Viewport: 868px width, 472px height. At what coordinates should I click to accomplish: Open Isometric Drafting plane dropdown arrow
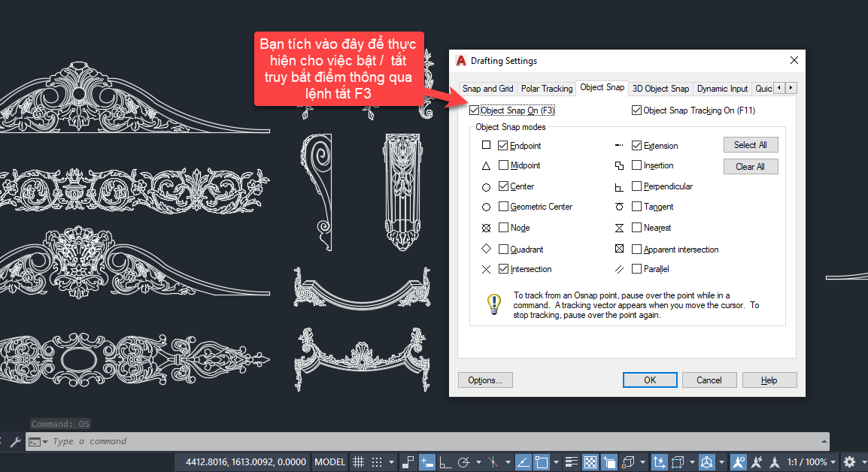coord(508,462)
